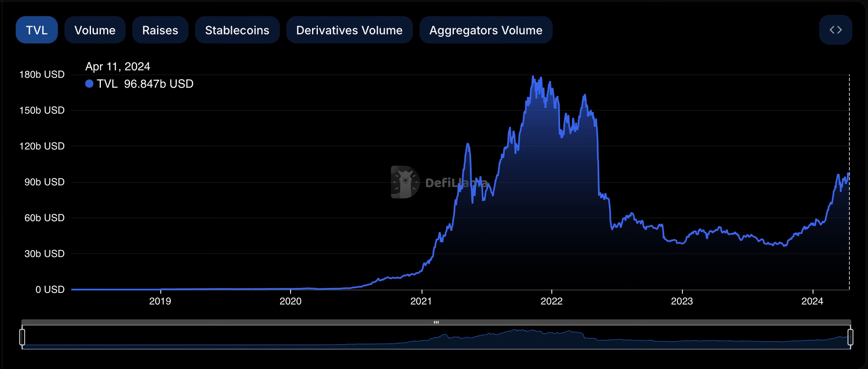Click the 0 USD axis label
The width and height of the screenshot is (868, 369).
[x=50, y=290]
